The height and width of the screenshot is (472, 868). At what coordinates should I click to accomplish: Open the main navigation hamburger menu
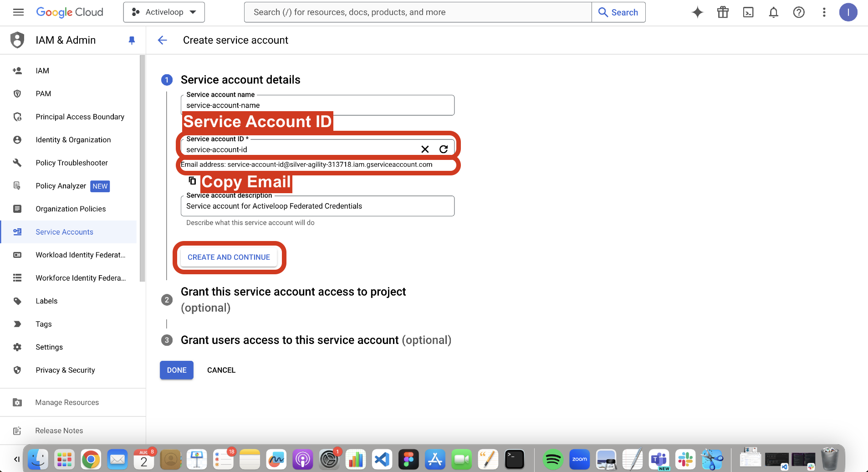[x=18, y=12]
